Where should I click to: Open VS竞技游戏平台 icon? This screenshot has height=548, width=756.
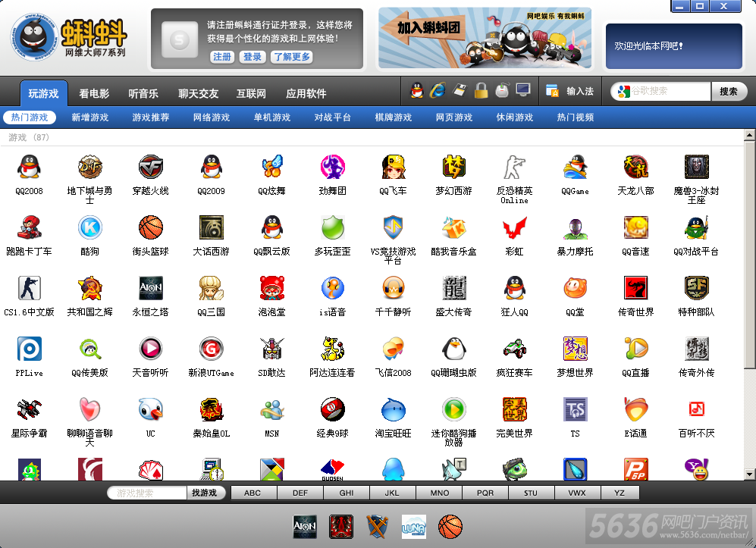point(393,227)
